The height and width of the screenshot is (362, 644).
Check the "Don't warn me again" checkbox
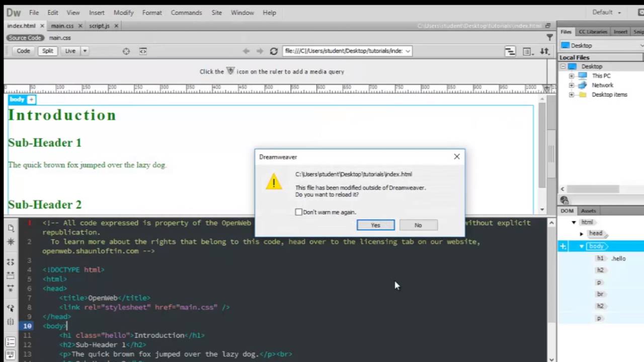click(299, 212)
